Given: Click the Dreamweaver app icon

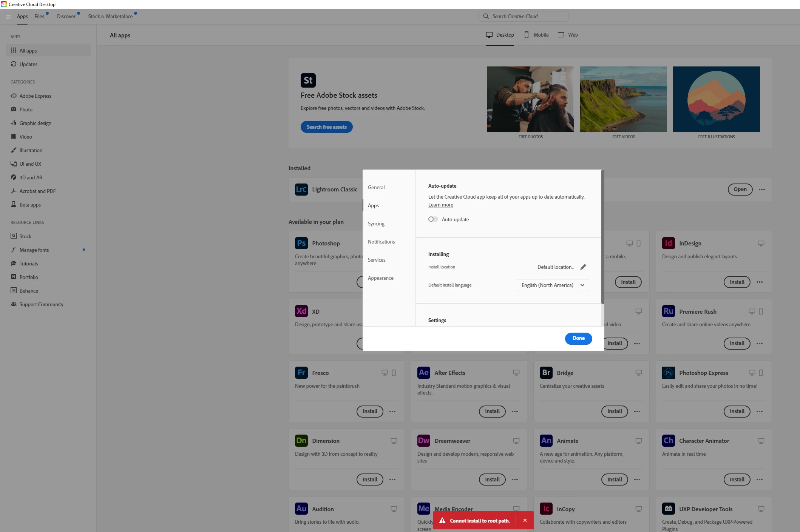Looking at the screenshot, I should coord(423,441).
